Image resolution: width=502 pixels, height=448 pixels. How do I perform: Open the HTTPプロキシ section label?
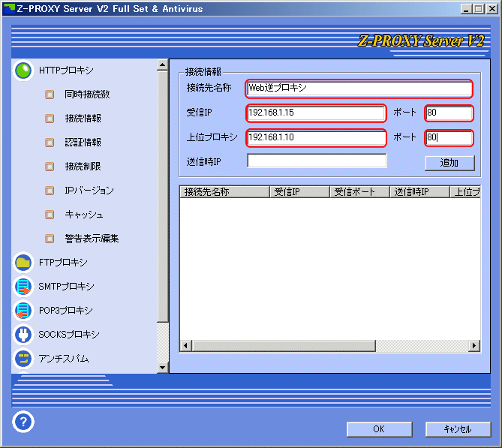66,70
